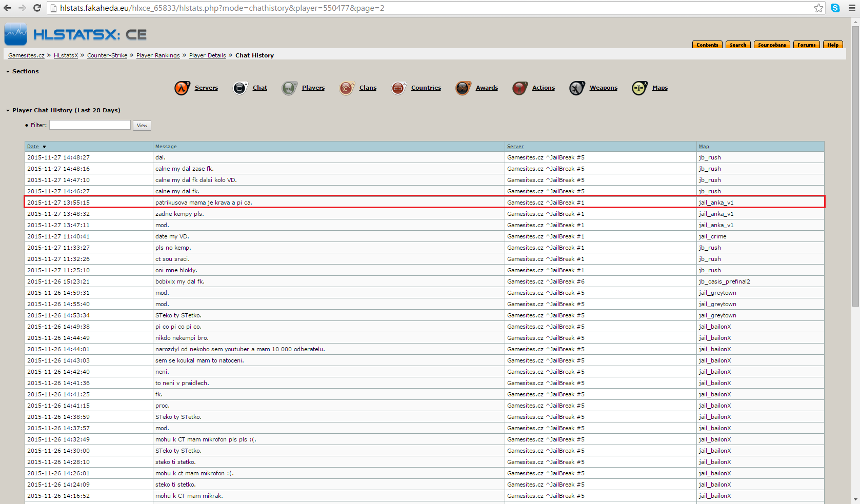Select map cell jail_crime
Screen dimensions: 860x504
[712, 236]
